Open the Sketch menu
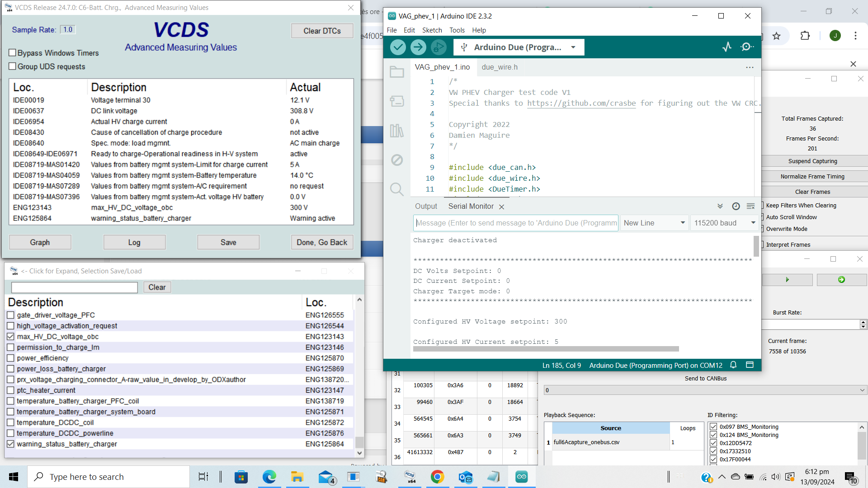The image size is (868, 488). (432, 30)
